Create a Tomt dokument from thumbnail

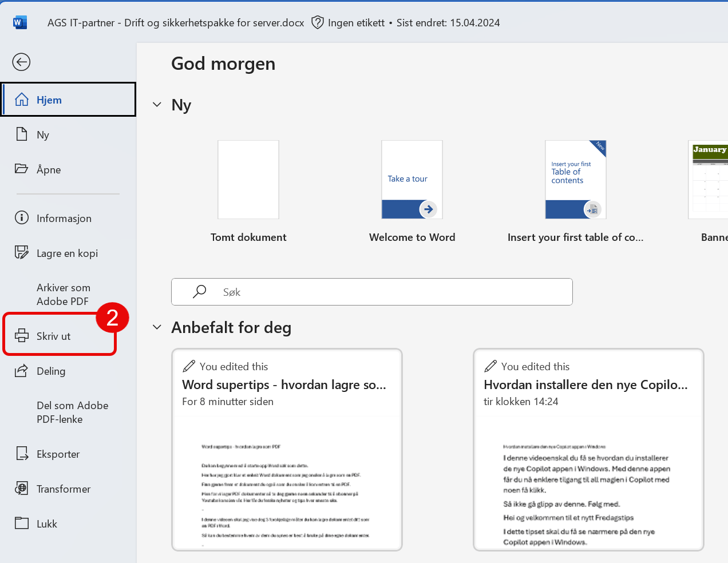point(248,180)
